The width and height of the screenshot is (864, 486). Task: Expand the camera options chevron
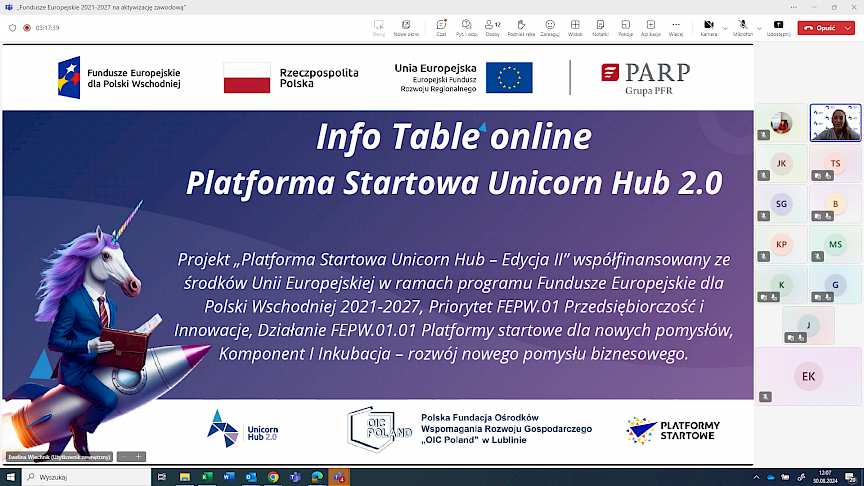[725, 28]
